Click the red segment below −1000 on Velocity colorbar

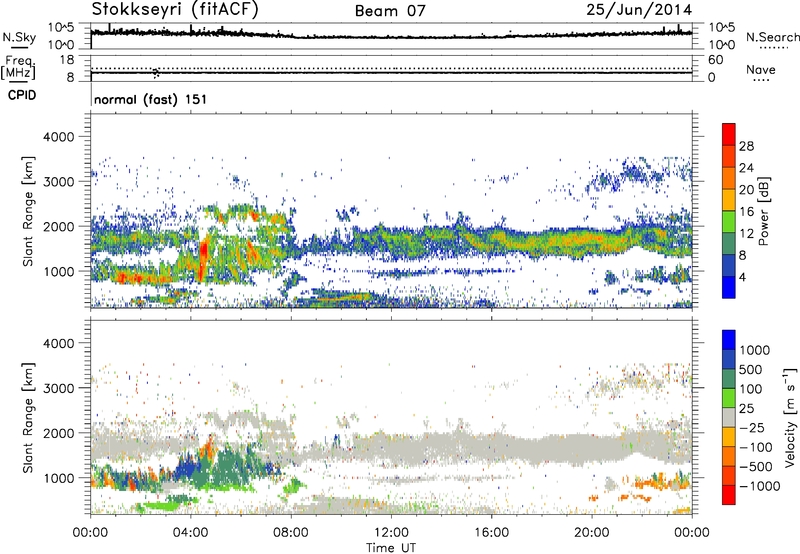[x=729, y=495]
